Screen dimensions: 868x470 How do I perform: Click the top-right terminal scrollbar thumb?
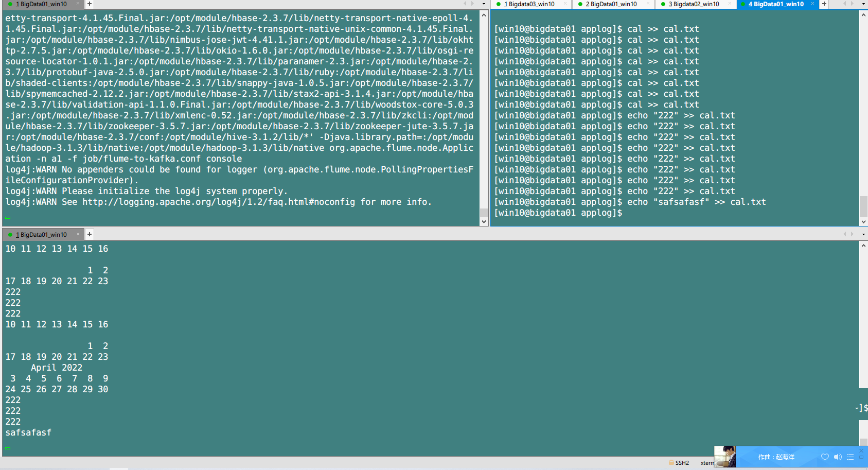pyautogui.click(x=863, y=206)
